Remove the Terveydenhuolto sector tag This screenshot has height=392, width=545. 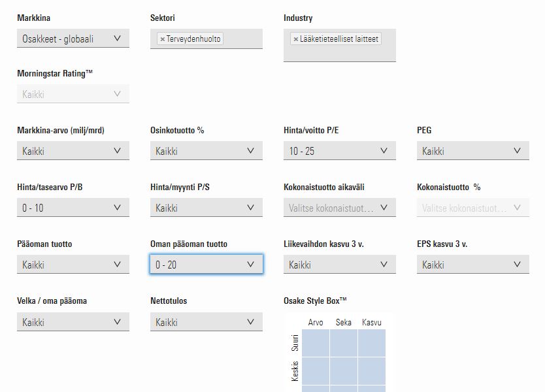(x=162, y=39)
